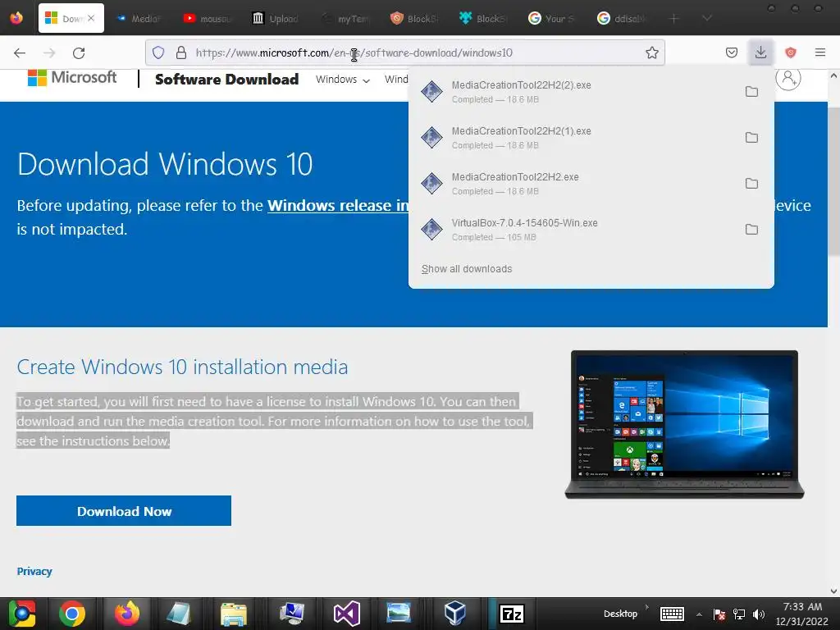The image size is (840, 630).
Task: Show hidden system tray icons
Action: point(699,614)
